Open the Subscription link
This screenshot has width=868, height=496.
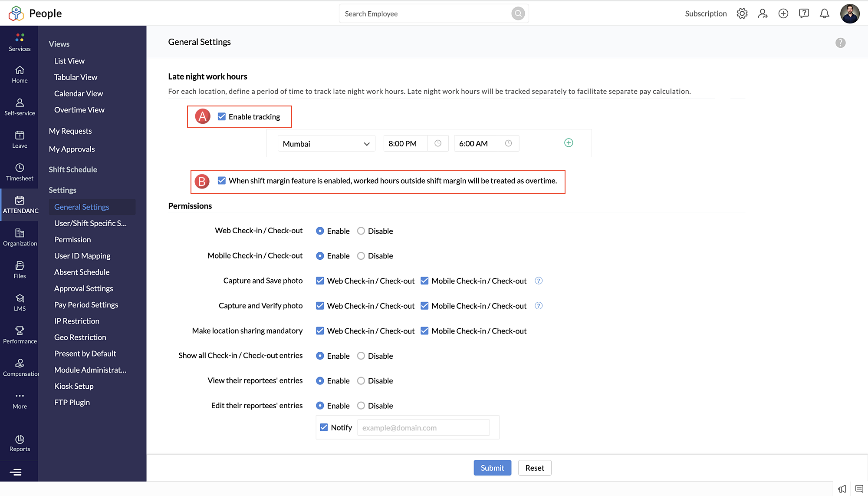[706, 13]
